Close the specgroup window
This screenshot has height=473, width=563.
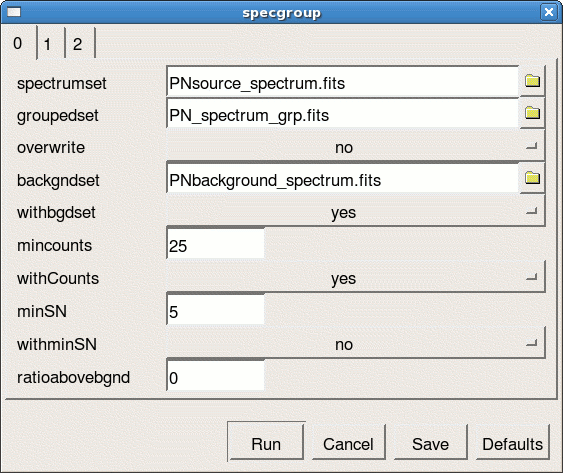pyautogui.click(x=549, y=12)
